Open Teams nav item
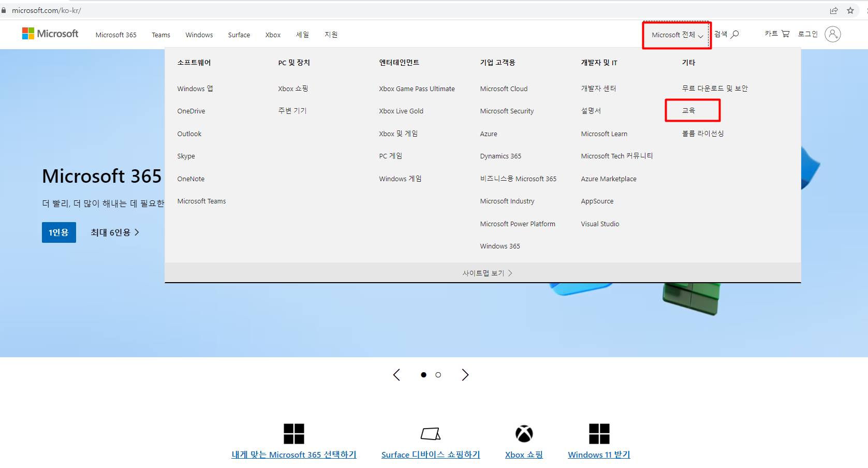The image size is (868, 468). pos(161,35)
